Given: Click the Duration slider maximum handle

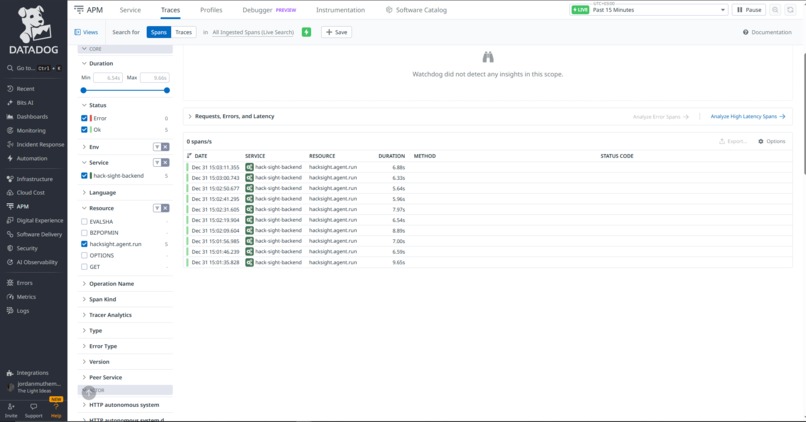Looking at the screenshot, I should pos(167,90).
